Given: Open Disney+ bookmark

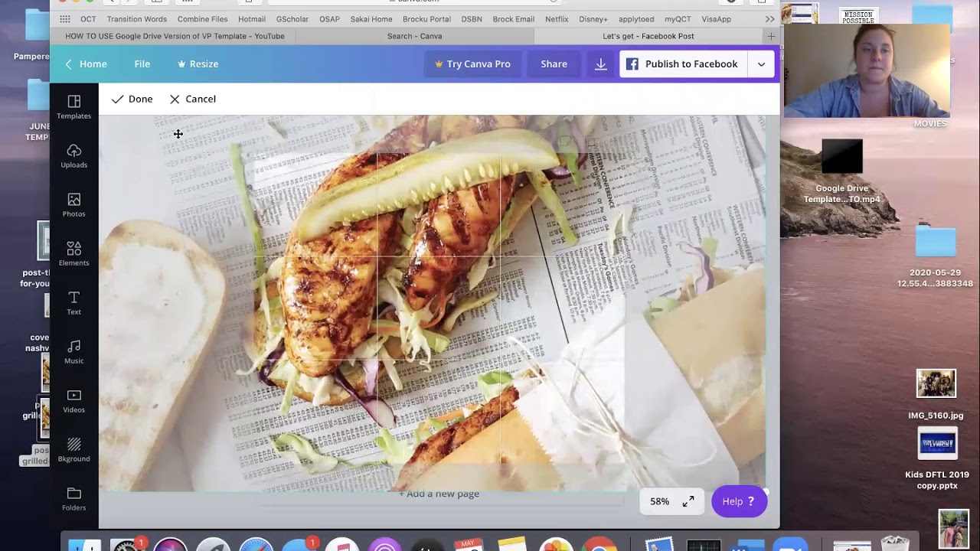Looking at the screenshot, I should (593, 19).
